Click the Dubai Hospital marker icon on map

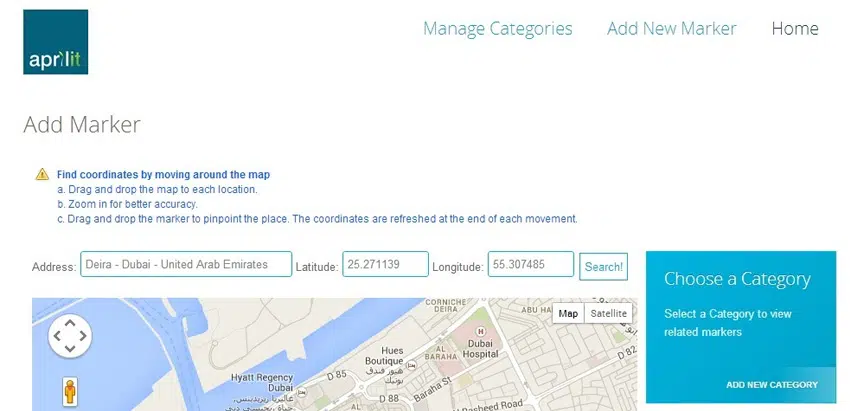(x=479, y=330)
